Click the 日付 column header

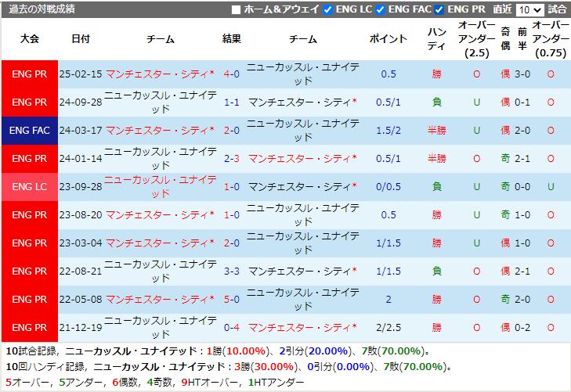80,39
